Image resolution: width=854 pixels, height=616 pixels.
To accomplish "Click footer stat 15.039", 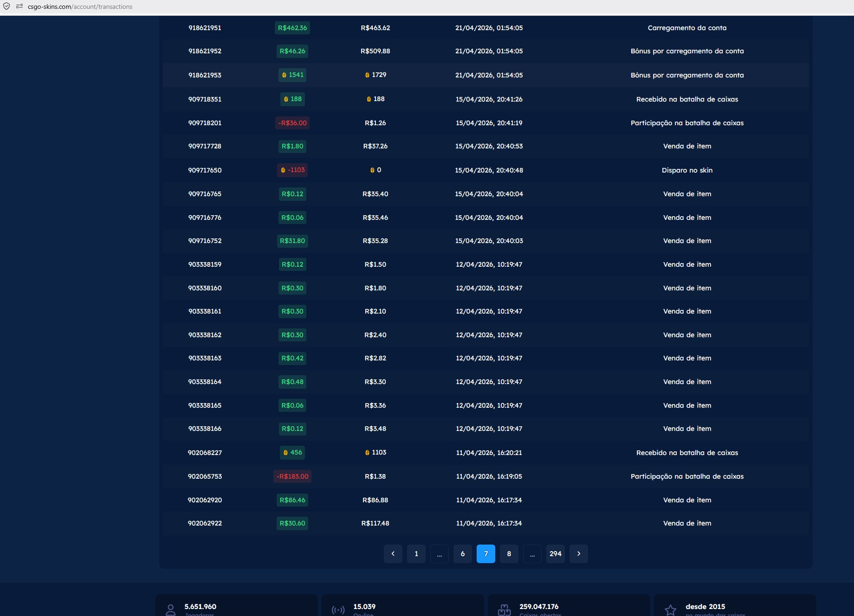I will [364, 607].
